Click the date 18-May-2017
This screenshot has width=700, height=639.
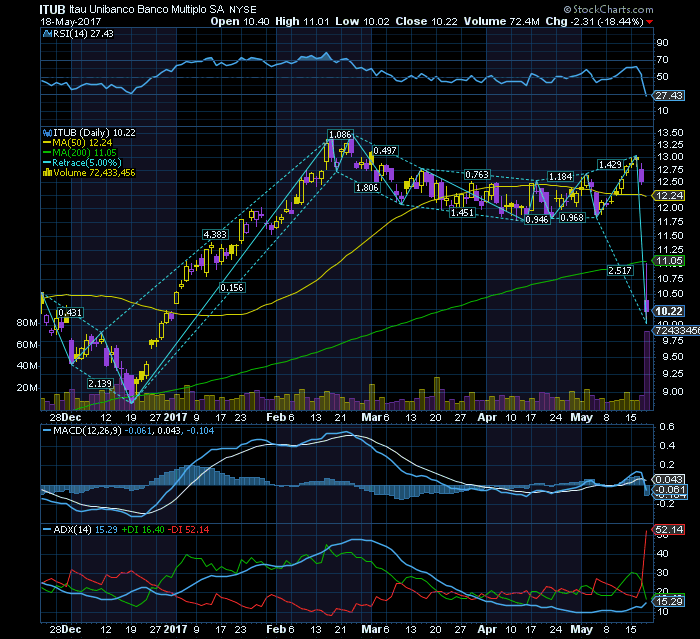(x=71, y=21)
